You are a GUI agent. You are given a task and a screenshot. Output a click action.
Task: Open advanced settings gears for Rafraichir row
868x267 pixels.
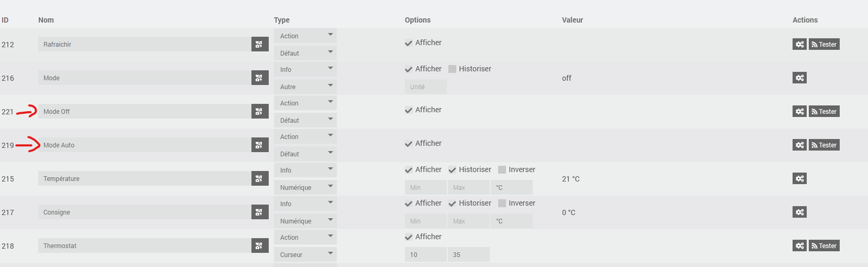click(x=799, y=44)
